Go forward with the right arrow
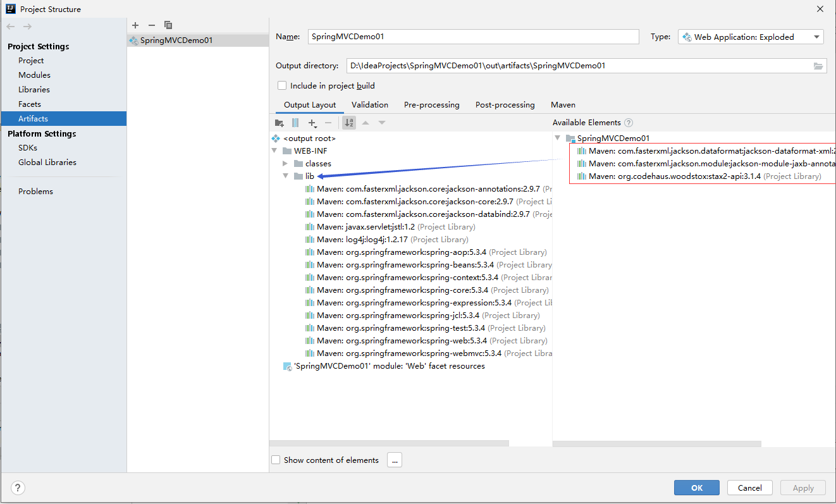 coord(27,26)
